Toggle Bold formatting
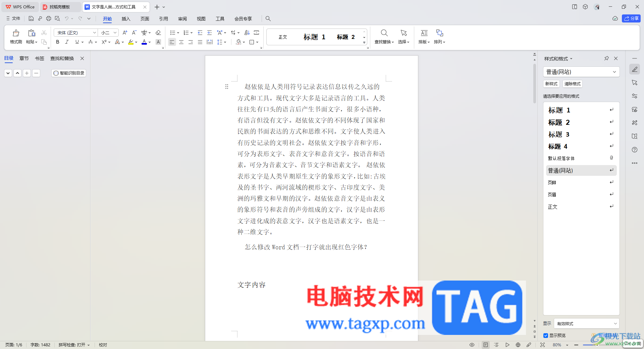This screenshot has height=349, width=644. tap(58, 42)
